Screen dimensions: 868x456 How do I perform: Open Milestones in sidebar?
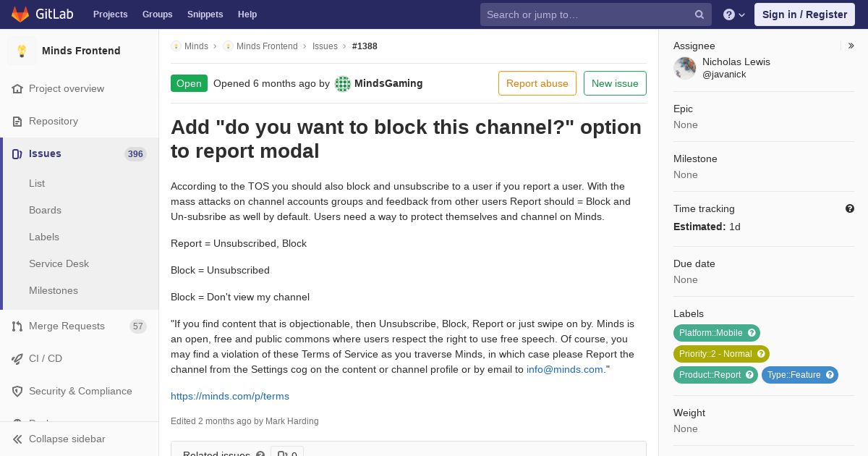[x=54, y=291]
